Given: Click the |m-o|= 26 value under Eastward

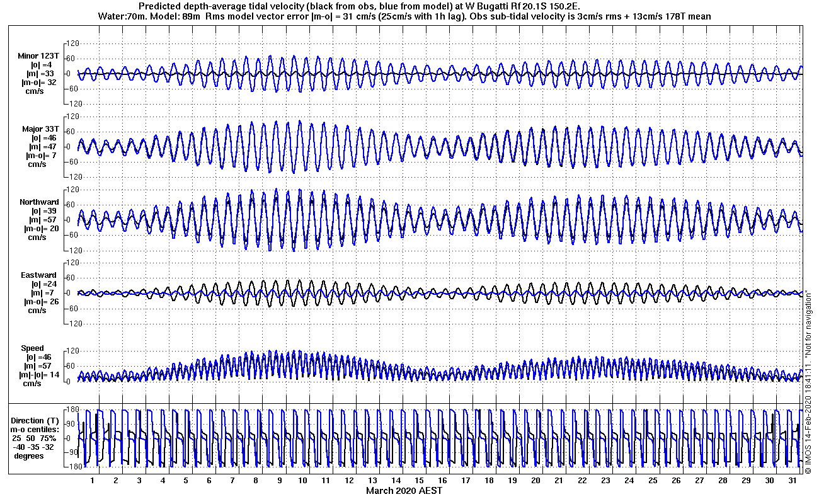Looking at the screenshot, I should 39,302.
